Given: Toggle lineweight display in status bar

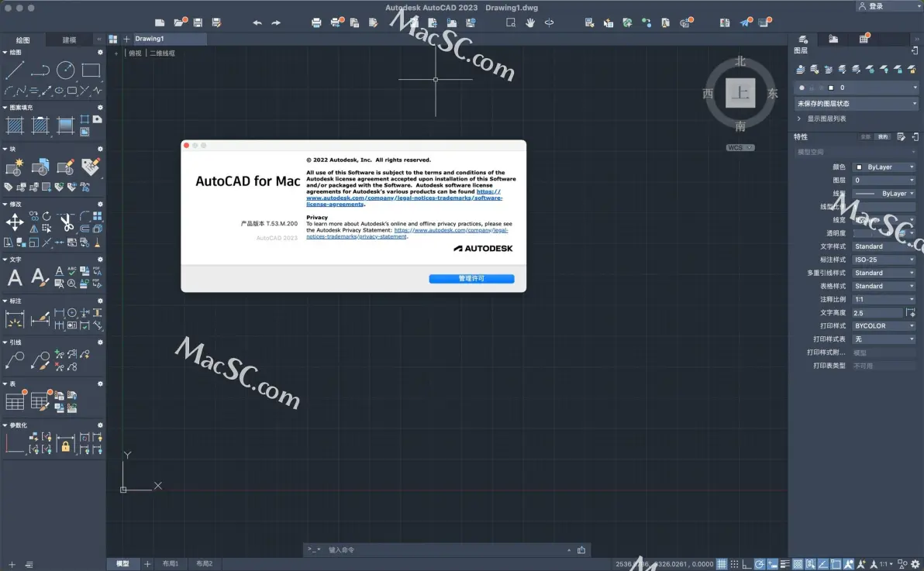Looking at the screenshot, I should click(785, 564).
